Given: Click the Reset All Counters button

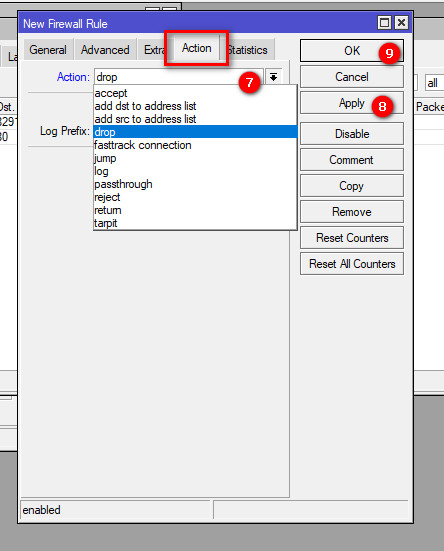Looking at the screenshot, I should pyautogui.click(x=352, y=264).
